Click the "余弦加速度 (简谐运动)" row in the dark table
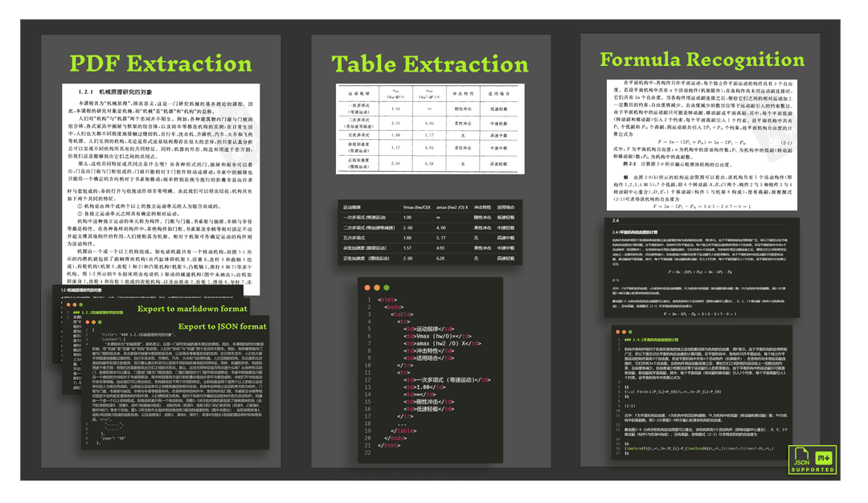The width and height of the screenshot is (868, 503). tap(429, 248)
